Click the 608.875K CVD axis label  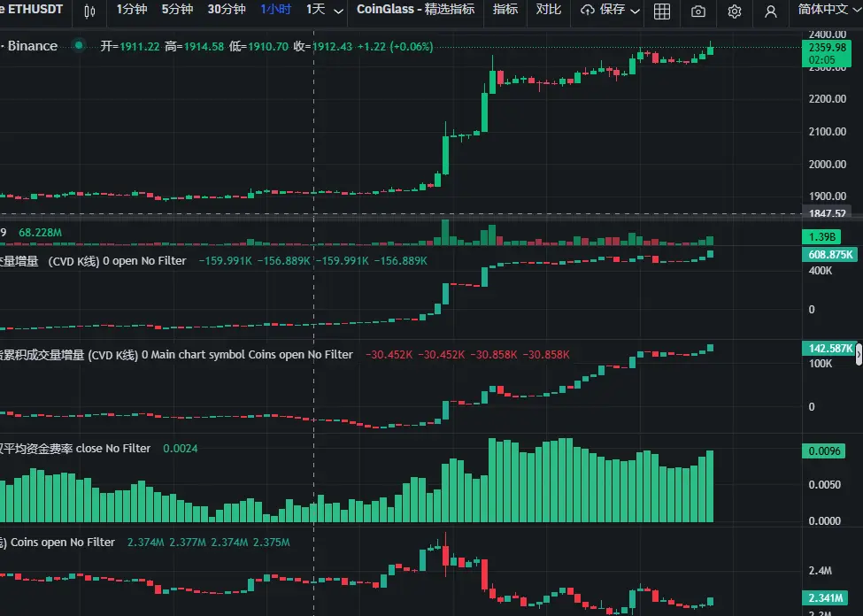pyautogui.click(x=830, y=254)
